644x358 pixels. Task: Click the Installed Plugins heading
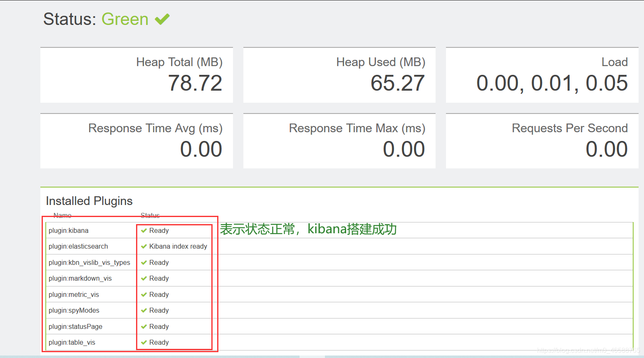point(89,201)
